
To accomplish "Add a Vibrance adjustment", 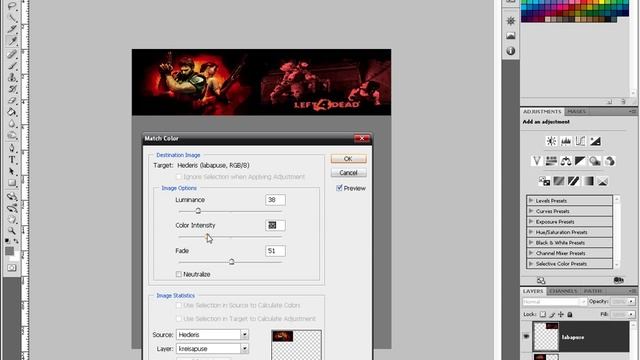I will (x=537, y=161).
